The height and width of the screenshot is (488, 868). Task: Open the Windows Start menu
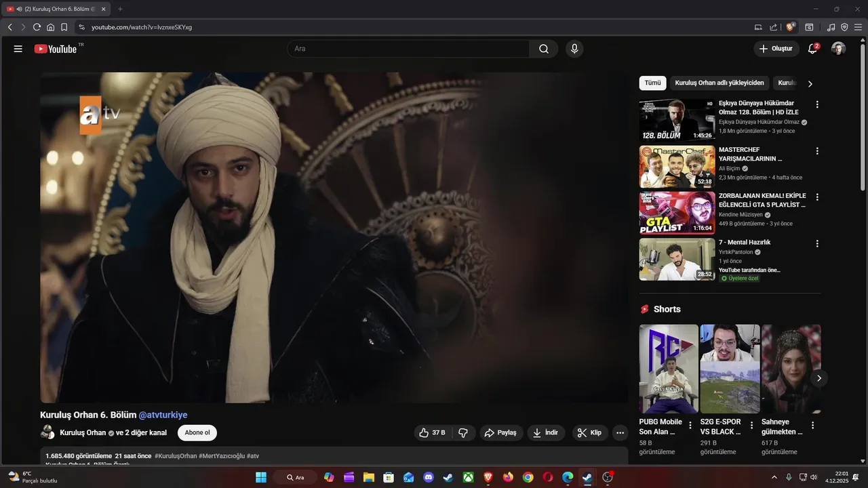pos(261,477)
